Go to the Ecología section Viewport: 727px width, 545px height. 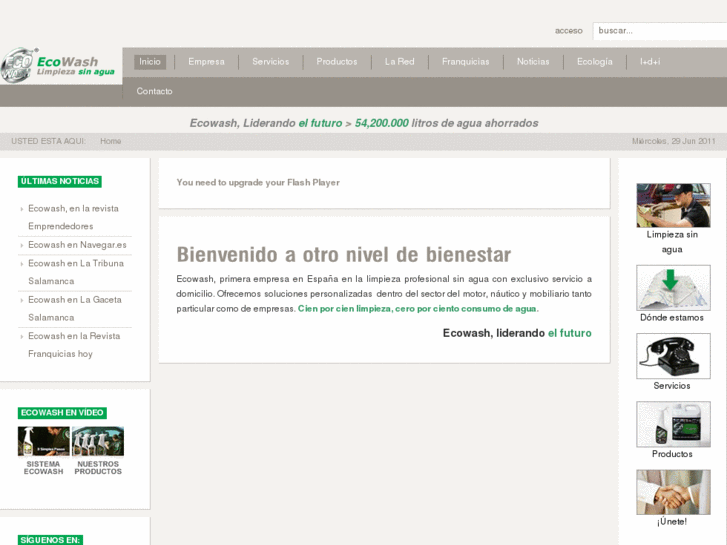(595, 62)
